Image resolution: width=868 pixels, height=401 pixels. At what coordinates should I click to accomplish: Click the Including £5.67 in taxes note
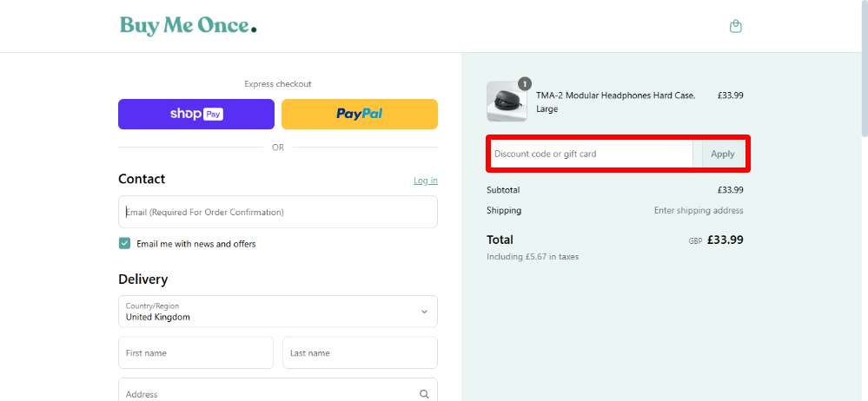pyautogui.click(x=533, y=257)
